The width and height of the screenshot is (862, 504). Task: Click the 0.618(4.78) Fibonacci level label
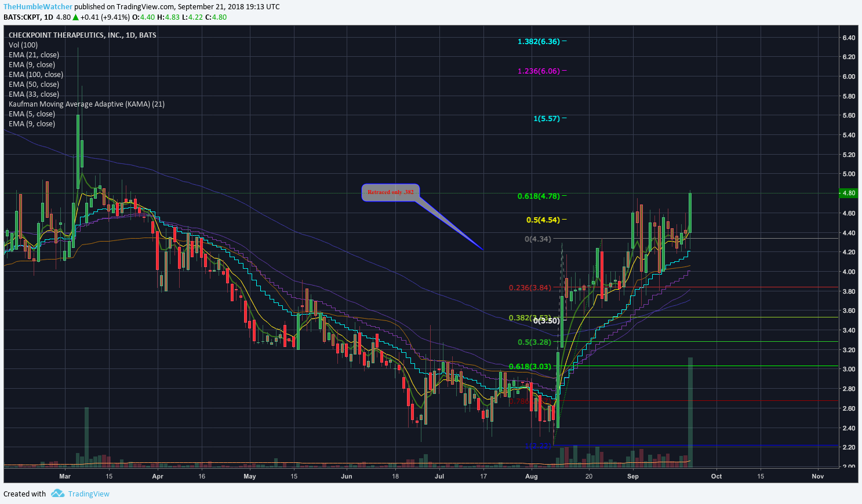(x=539, y=196)
